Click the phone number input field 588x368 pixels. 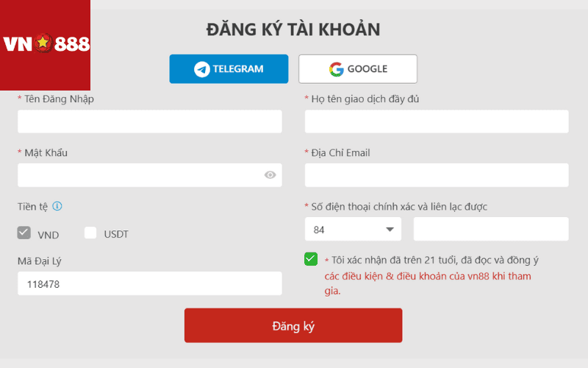click(x=491, y=229)
